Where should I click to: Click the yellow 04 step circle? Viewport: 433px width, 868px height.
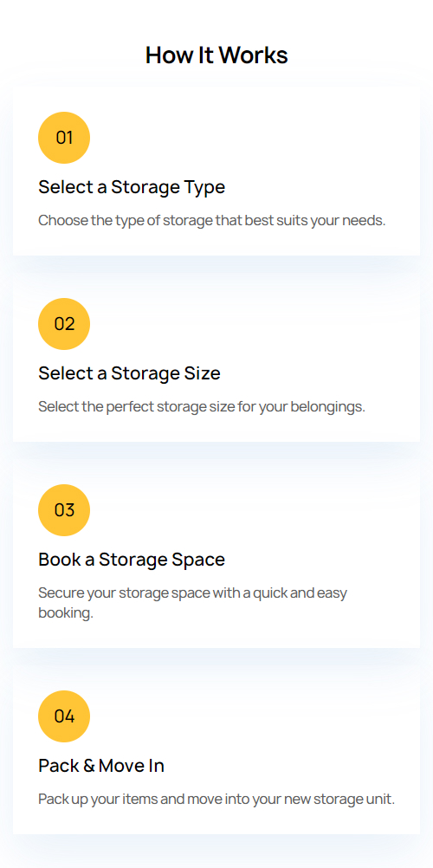pyautogui.click(x=64, y=716)
